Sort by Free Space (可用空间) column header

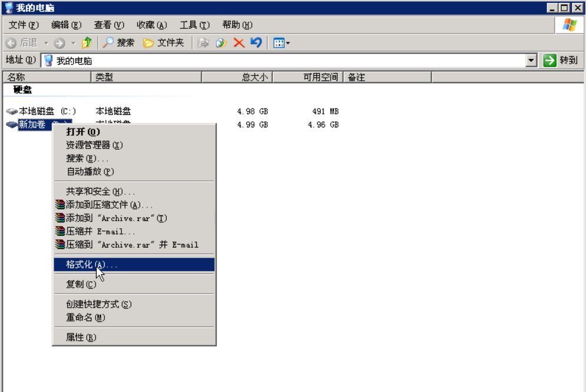[308, 77]
